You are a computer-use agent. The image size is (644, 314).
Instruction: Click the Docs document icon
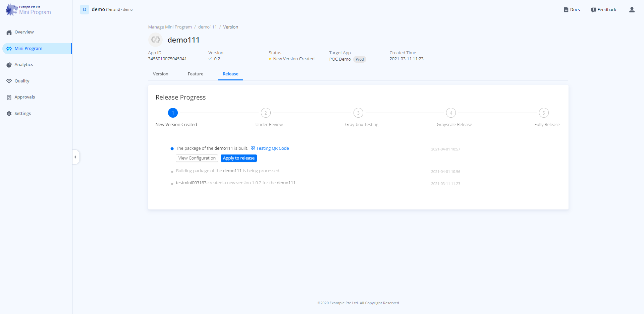tap(566, 10)
